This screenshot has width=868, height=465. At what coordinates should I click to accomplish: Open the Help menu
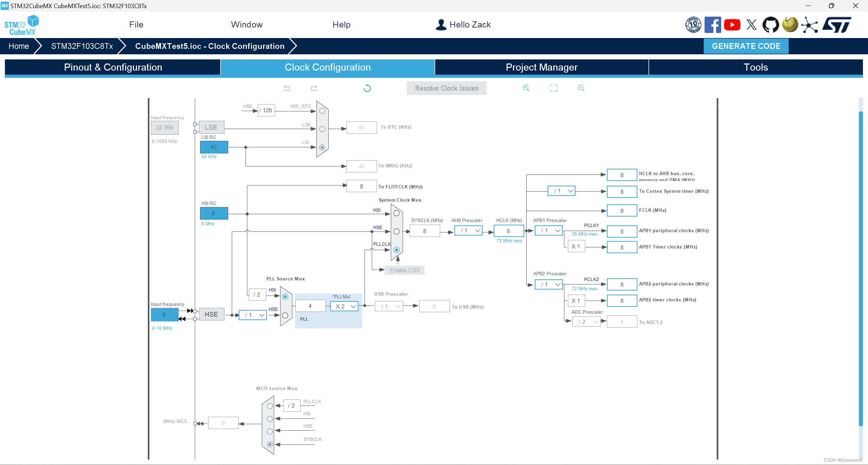point(341,25)
